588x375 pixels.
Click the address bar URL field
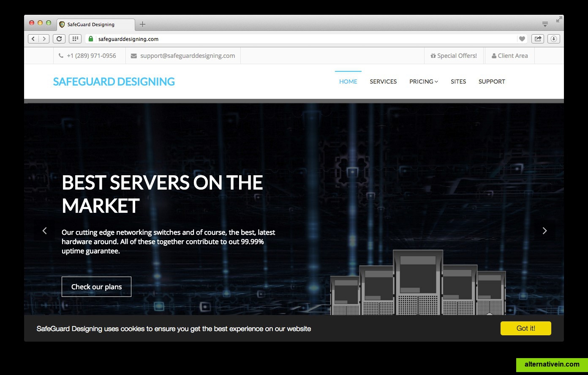pos(296,39)
